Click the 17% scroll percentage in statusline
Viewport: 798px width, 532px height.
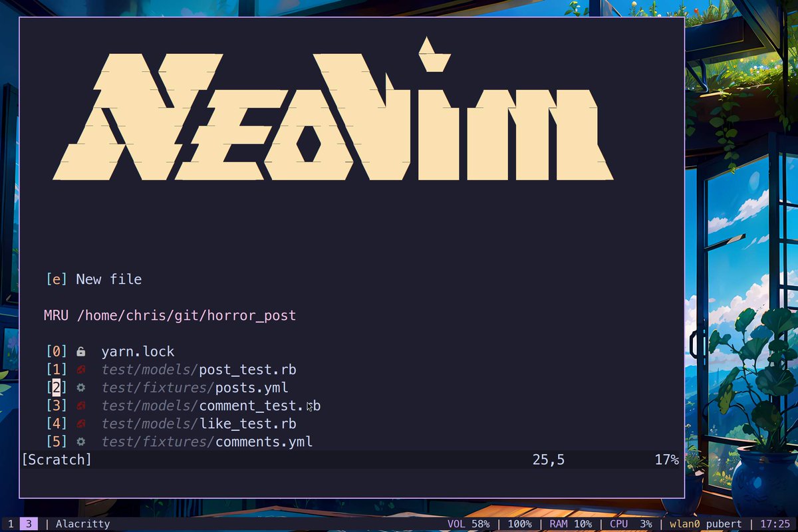coord(666,460)
